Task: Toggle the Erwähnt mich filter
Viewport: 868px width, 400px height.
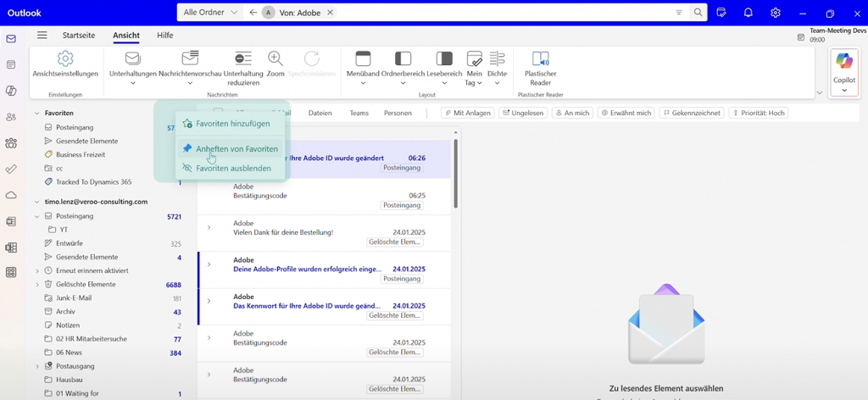Action: pyautogui.click(x=626, y=113)
